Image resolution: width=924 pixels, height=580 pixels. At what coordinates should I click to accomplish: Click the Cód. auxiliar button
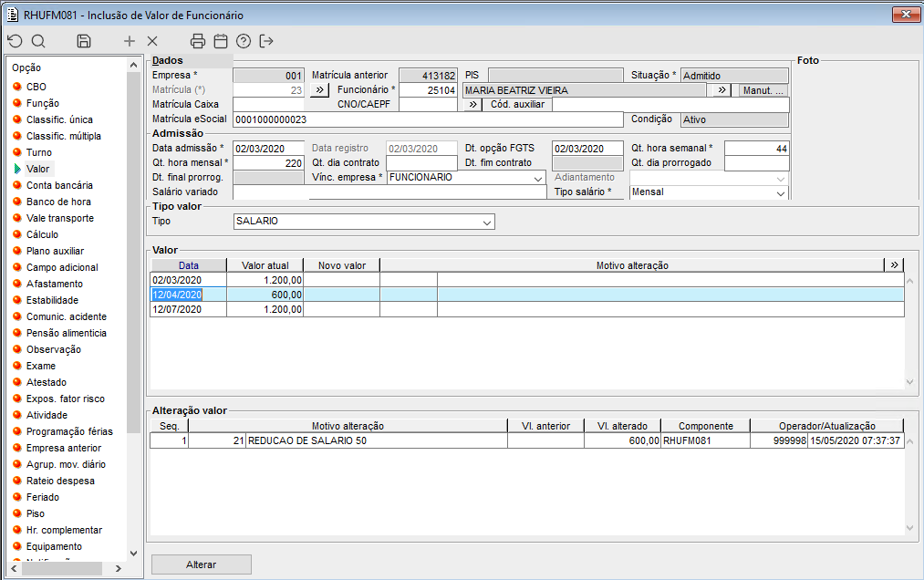click(x=517, y=105)
